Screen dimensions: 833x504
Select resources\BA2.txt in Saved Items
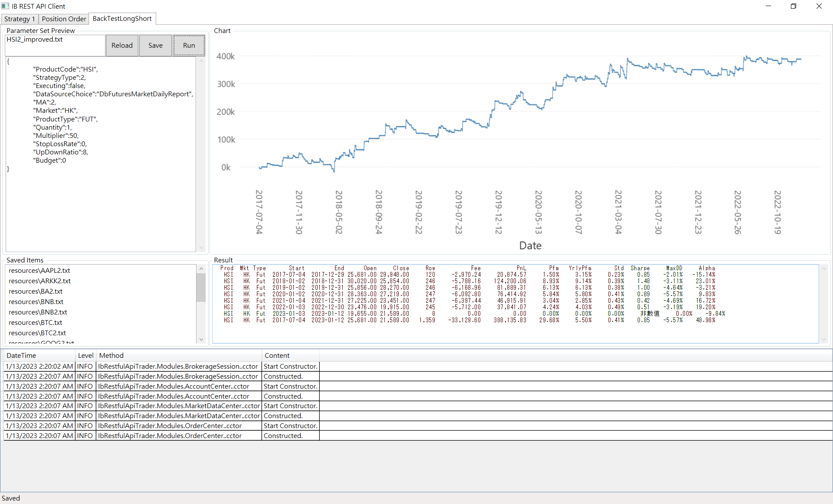point(36,291)
